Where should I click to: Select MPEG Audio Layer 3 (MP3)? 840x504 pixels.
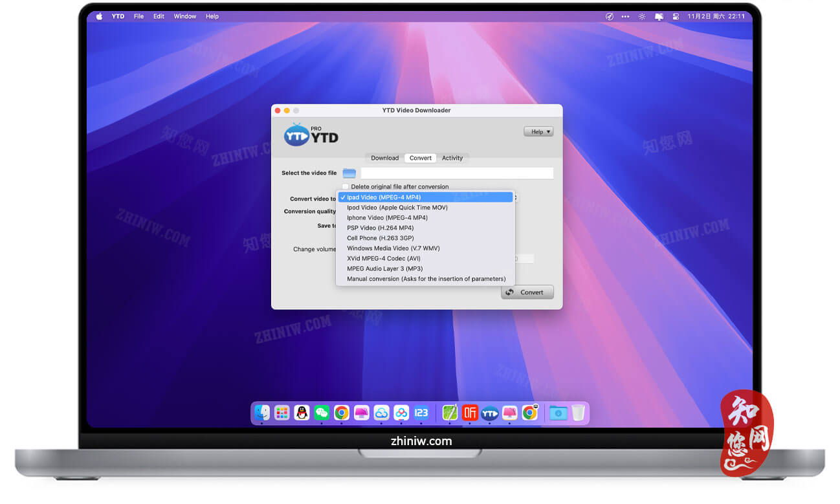pos(426,268)
